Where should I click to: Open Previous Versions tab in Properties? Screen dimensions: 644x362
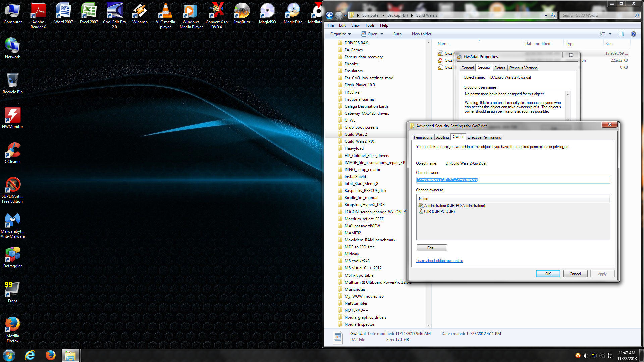(x=523, y=68)
